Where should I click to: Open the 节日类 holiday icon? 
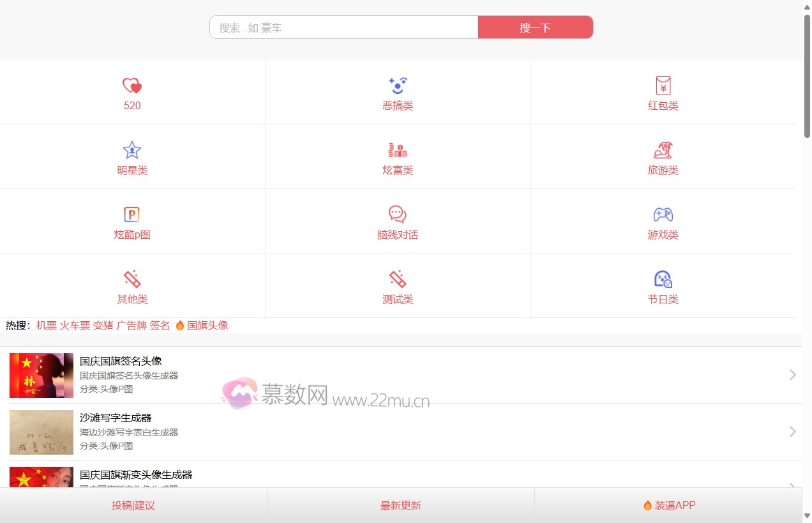[x=663, y=279]
